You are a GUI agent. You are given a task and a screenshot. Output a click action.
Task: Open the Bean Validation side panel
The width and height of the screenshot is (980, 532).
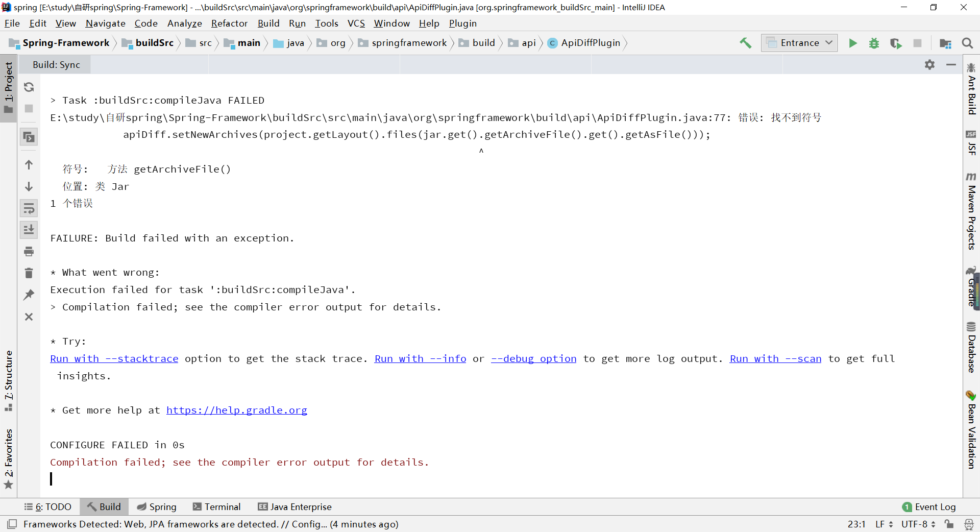pos(971,430)
